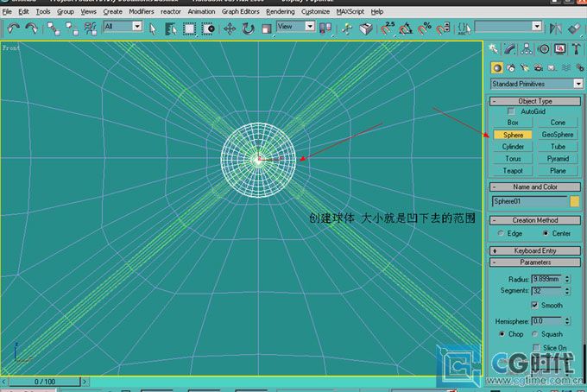Collapse the Creation Method rollout
Viewport: 587px width, 392px height.
click(x=535, y=220)
